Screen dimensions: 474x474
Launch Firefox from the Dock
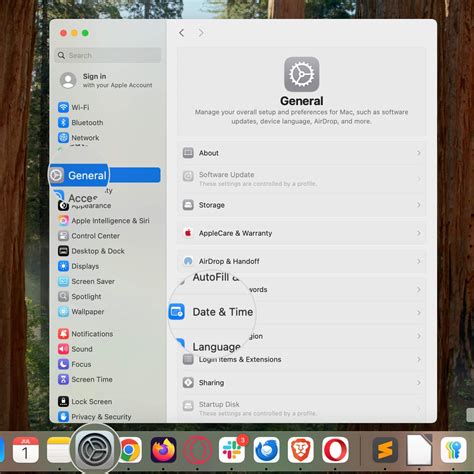coord(163,450)
